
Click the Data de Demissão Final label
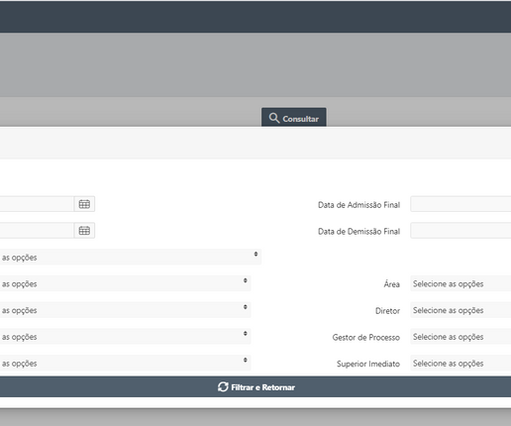click(359, 231)
